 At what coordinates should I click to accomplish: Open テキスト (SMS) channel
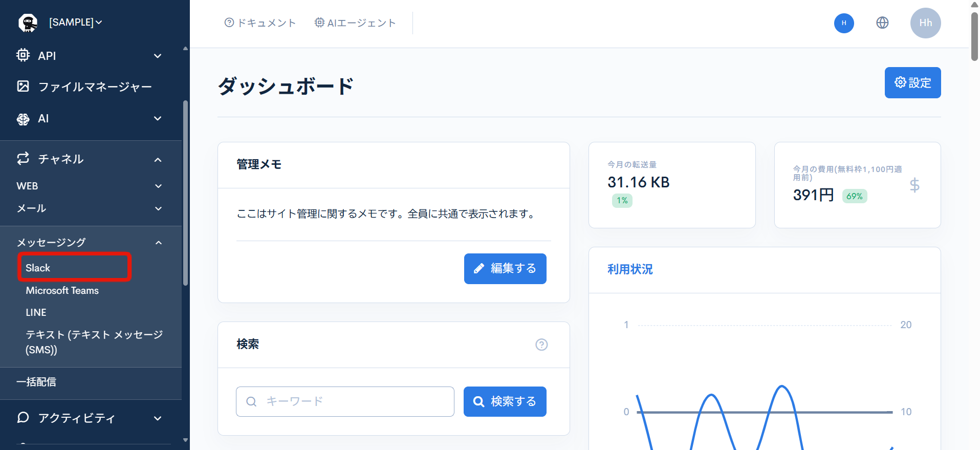95,342
